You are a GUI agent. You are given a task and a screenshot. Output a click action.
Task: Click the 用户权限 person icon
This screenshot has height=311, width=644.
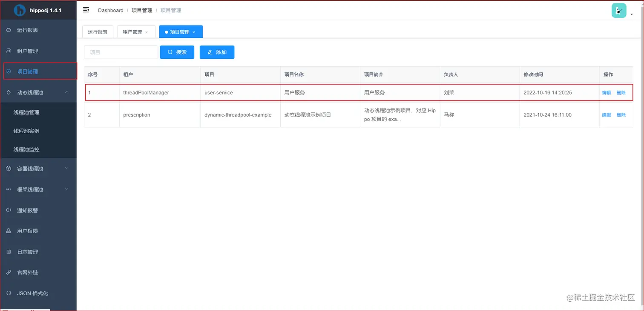pos(9,231)
